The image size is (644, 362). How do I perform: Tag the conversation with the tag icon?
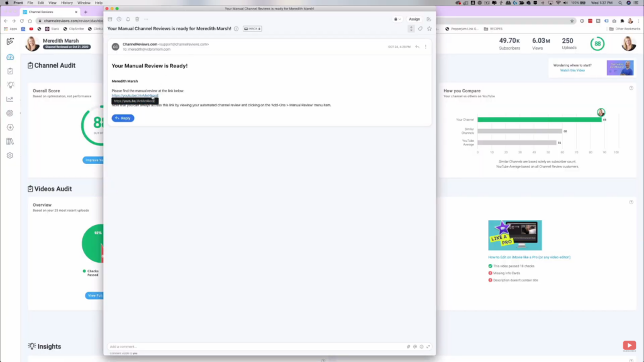(420, 29)
